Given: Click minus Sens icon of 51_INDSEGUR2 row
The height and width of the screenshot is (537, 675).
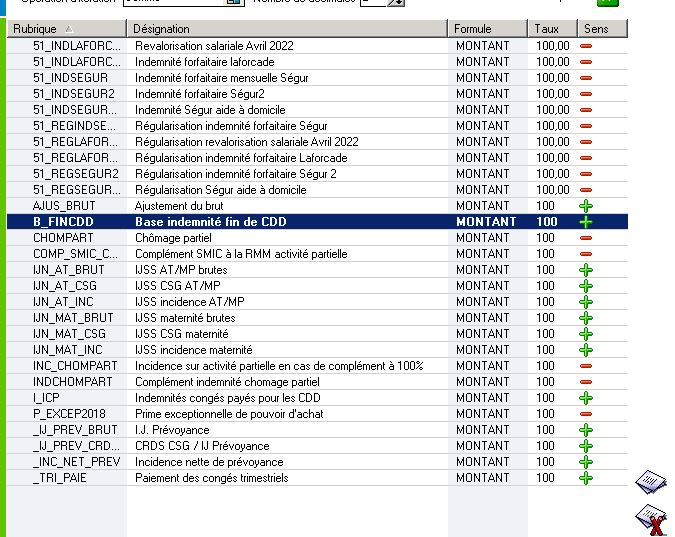Looking at the screenshot, I should click(x=586, y=94).
